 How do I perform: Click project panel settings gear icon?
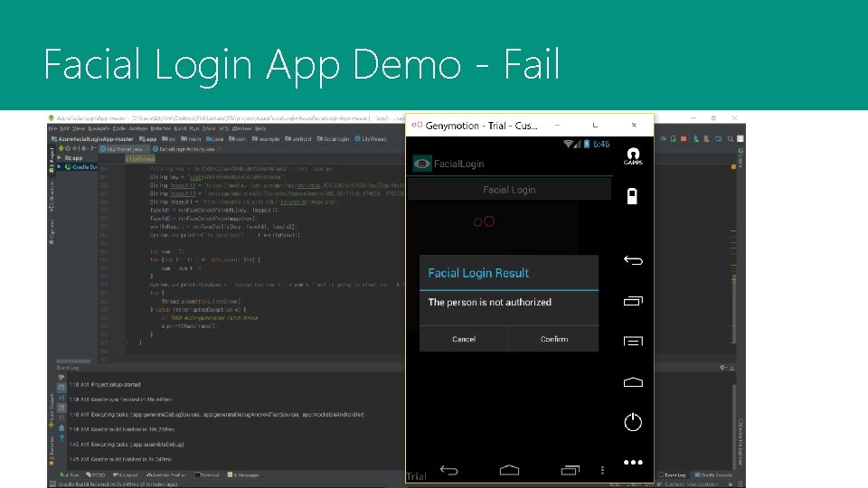point(83,149)
